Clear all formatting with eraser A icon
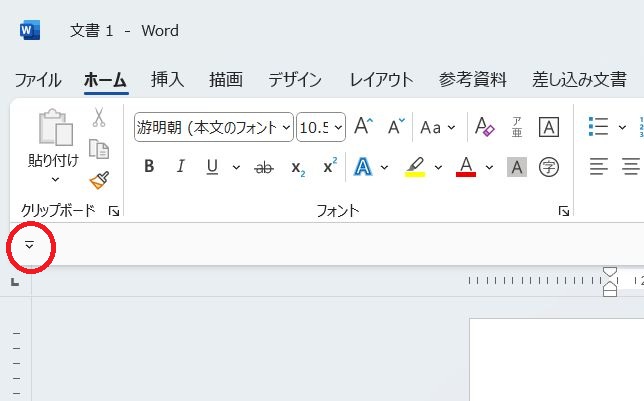644x401 pixels. pyautogui.click(x=484, y=126)
